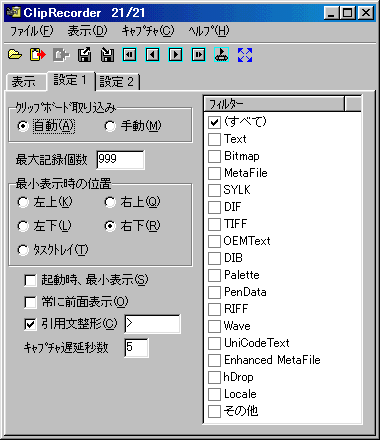The height and width of the screenshot is (440, 380).
Task: Click the フィルター column header
Action: click(274, 104)
